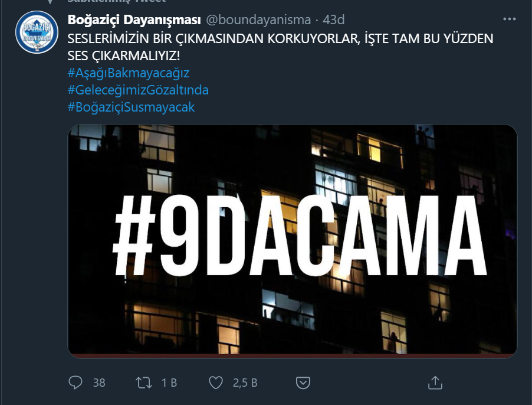Click the pin icon above the avatar
The image size is (532, 405).
(x=50, y=1)
